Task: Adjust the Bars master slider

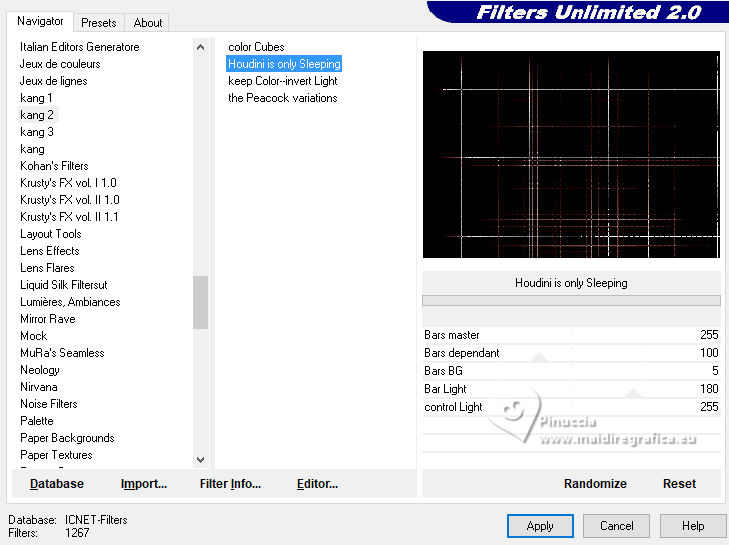Action: click(571, 335)
